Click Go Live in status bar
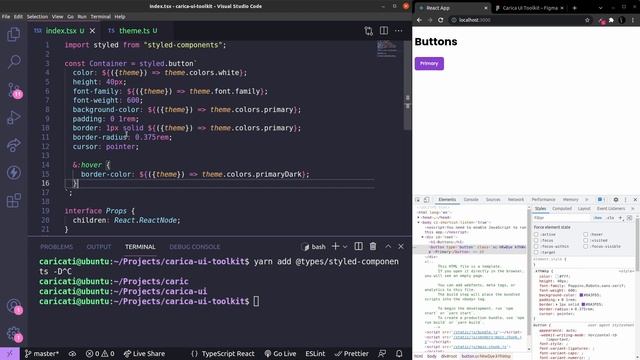Viewport: 640px width, 360px height. pyautogui.click(x=280, y=353)
